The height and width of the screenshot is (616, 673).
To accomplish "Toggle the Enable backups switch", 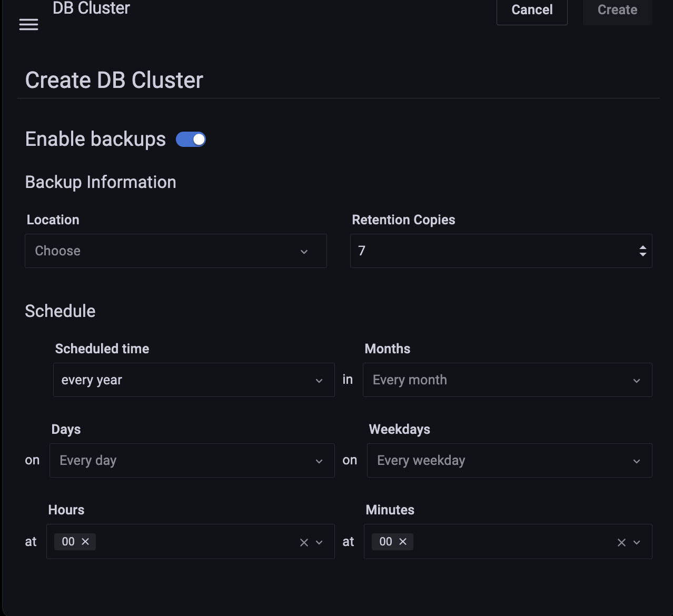I will pos(191,140).
